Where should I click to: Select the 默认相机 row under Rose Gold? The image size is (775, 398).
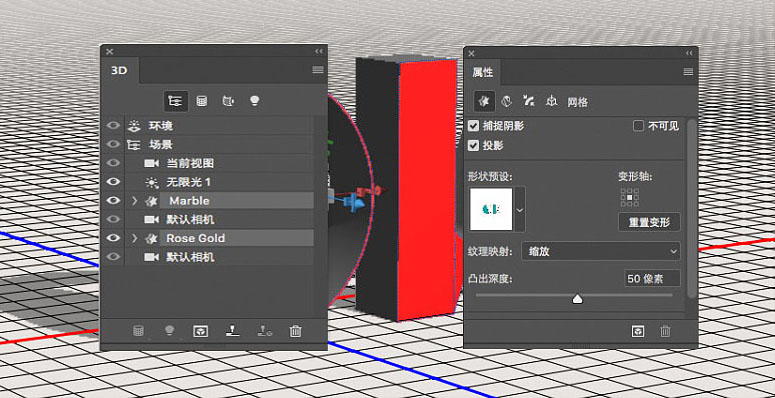click(x=219, y=257)
